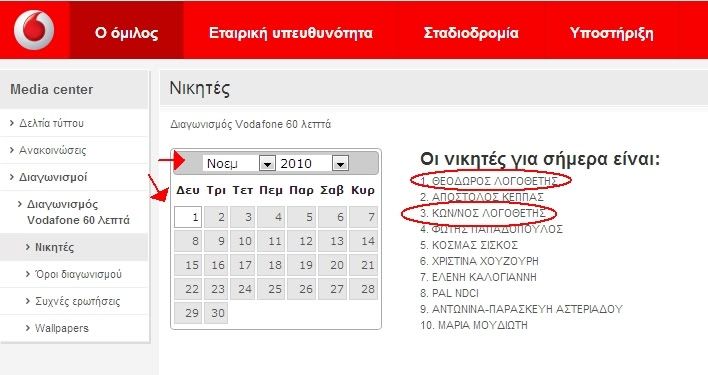Choose day 4 in the calendar
Screen dimensions: 708x375
[271, 217]
